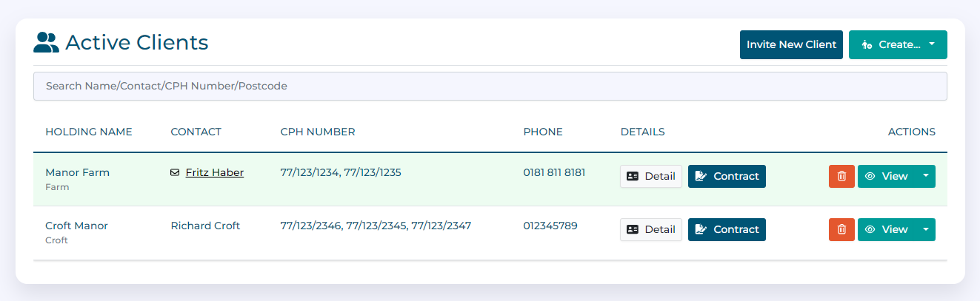This screenshot has width=980, height=301.
Task: Open the Manor Farm View dropdown arrow
Action: [x=926, y=176]
